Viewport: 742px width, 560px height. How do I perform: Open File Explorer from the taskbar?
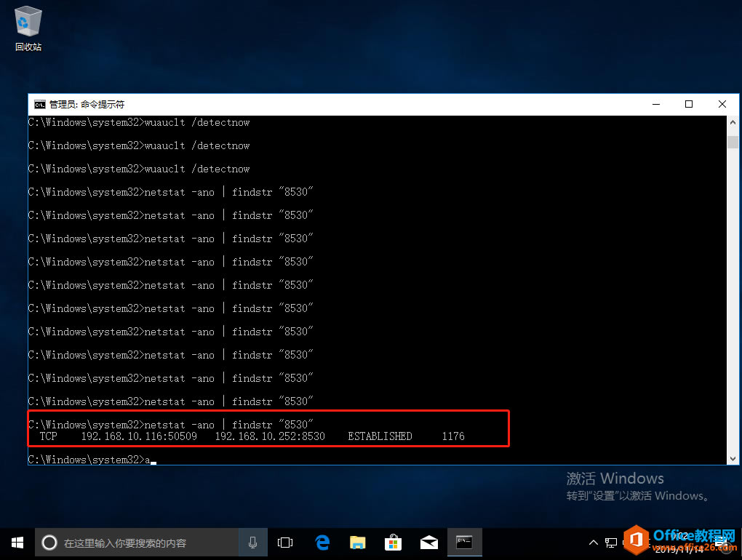tap(358, 543)
